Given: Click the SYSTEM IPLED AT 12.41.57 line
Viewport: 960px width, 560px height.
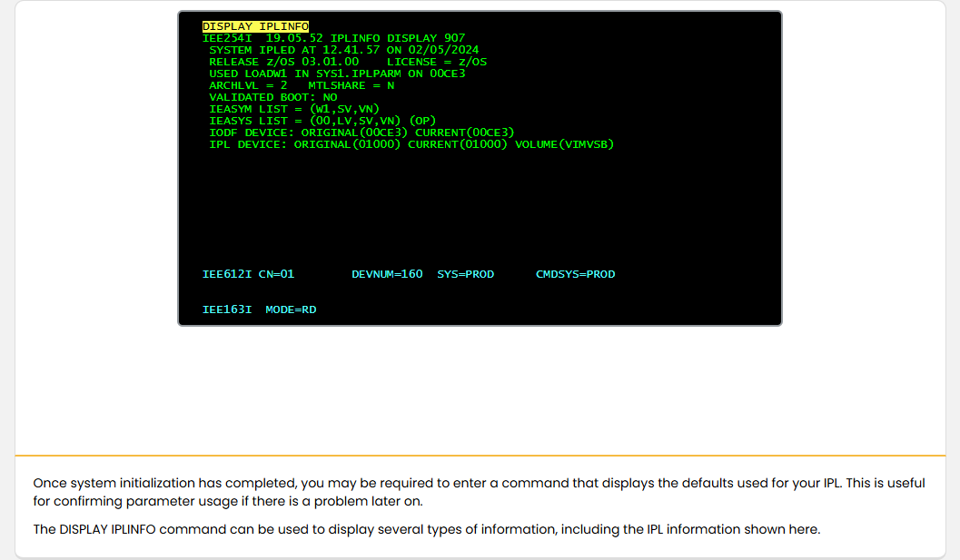Looking at the screenshot, I should [x=344, y=50].
